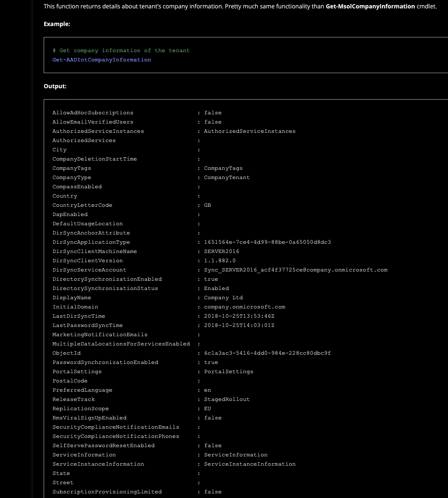Click the DisplayName value Company Ltd
This screenshot has width=448, height=498.
(x=223, y=298)
